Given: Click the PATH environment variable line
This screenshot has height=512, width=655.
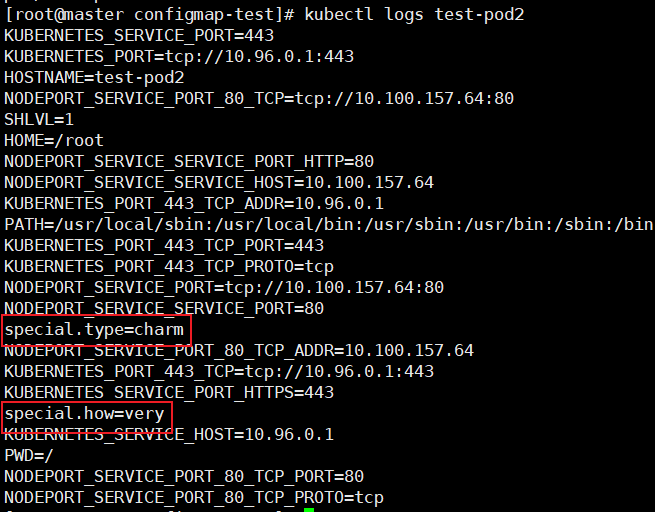Looking at the screenshot, I should point(328,224).
